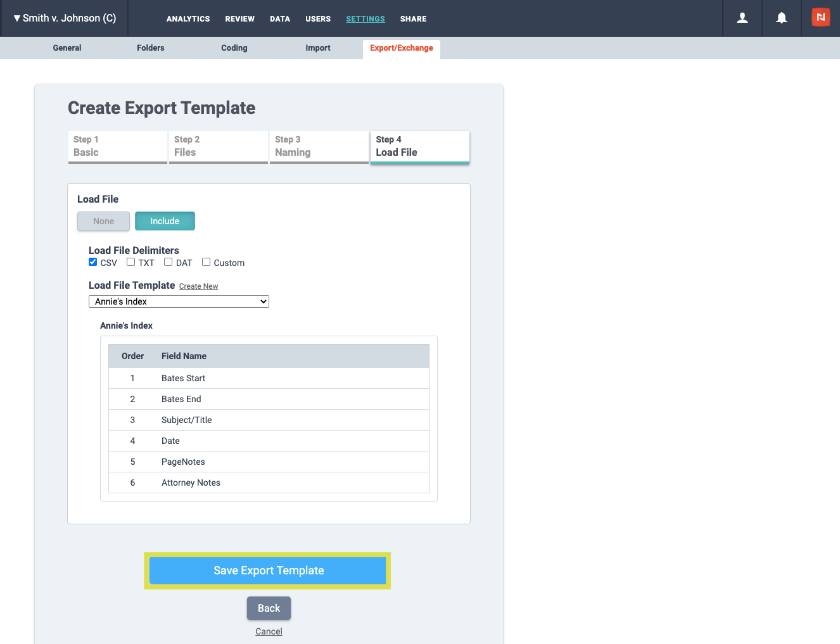Enable the CSV delimiter checkbox
Image resolution: width=840 pixels, height=644 pixels.
(93, 262)
